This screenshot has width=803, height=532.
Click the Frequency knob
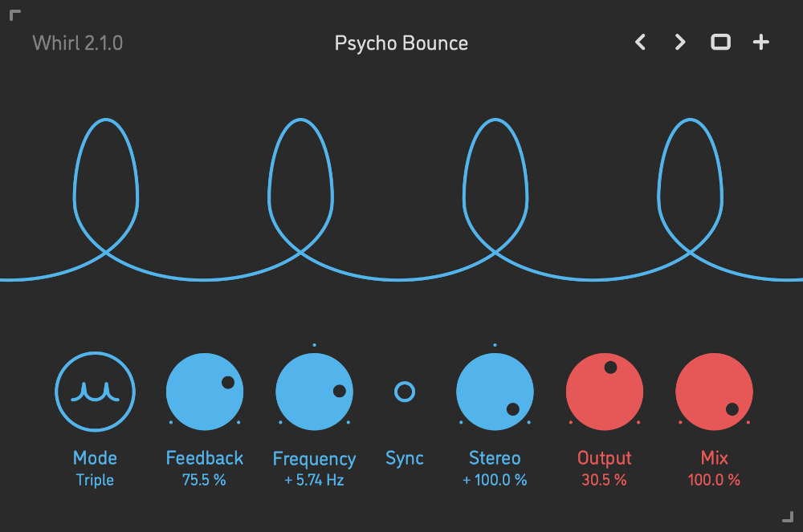tap(314, 392)
